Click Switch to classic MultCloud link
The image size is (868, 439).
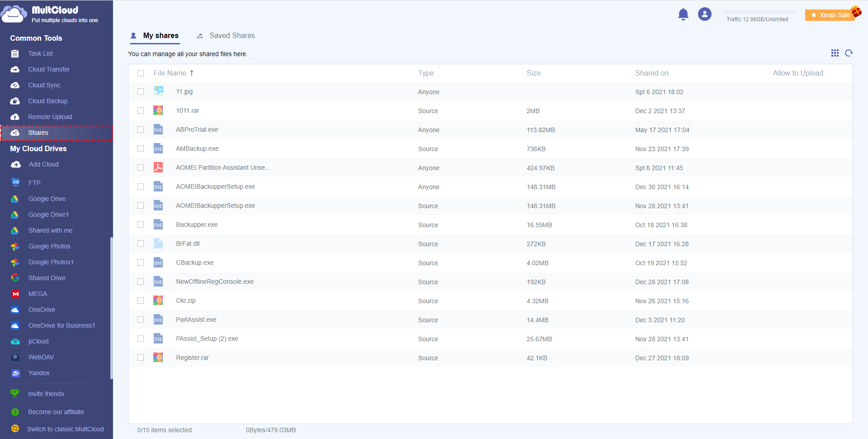[x=66, y=429]
